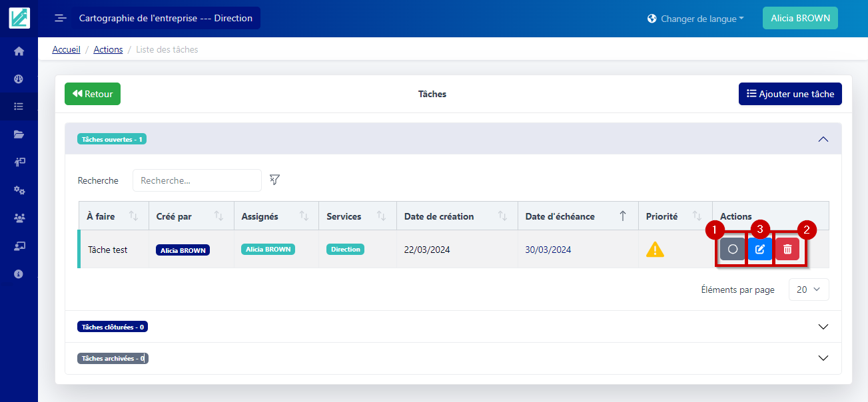Click the 'Ajouter une tâche' button
Screen dimensions: 868x402
(790, 94)
